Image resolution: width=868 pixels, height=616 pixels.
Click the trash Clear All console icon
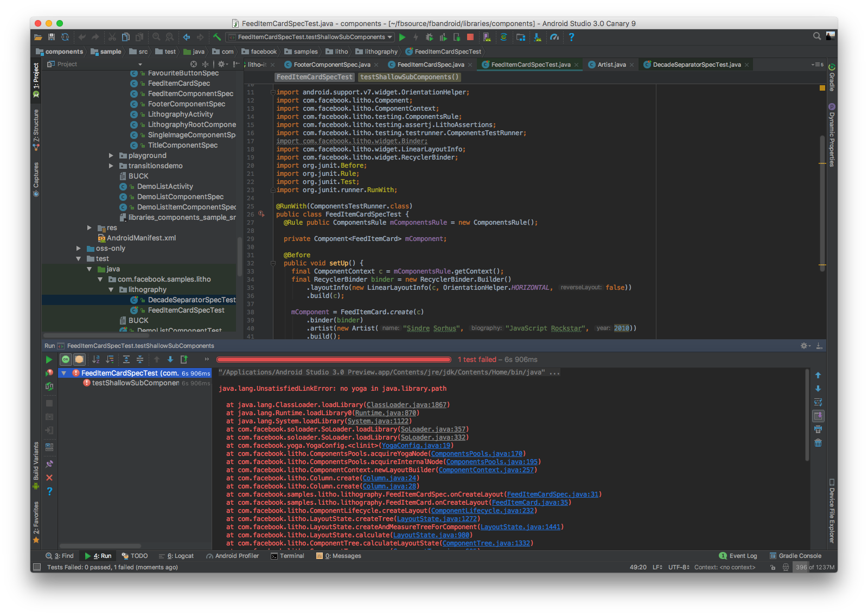818,443
